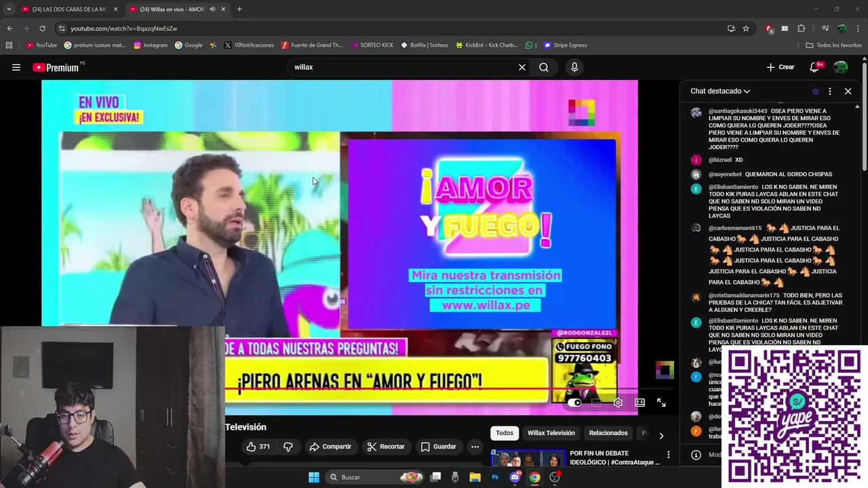Image resolution: width=868 pixels, height=488 pixels.
Task: Reload the current page
Action: point(42,28)
